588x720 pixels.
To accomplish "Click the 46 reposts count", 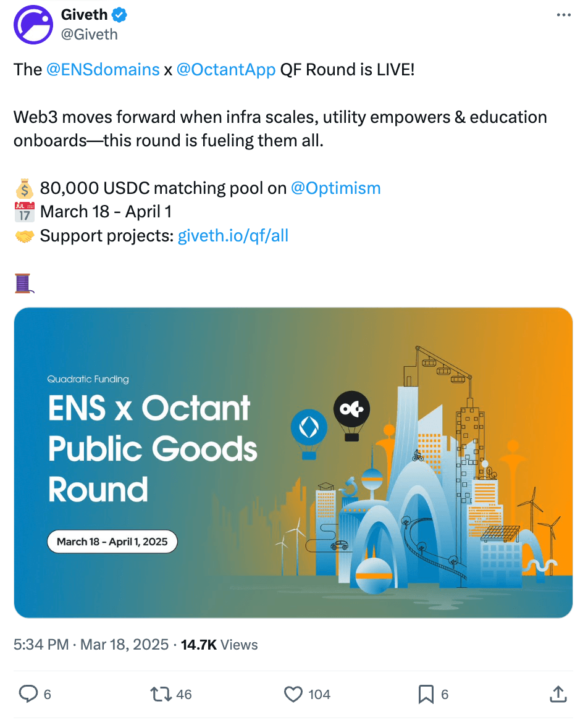I will (x=184, y=695).
